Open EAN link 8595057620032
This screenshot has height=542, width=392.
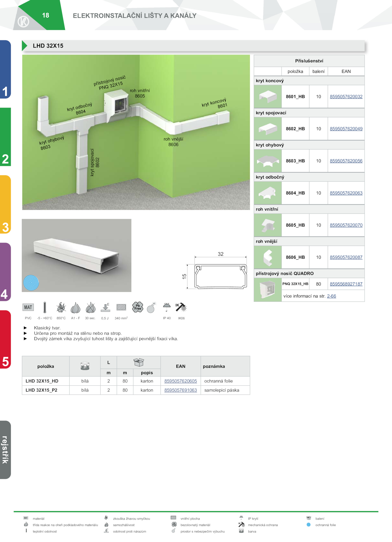(x=346, y=97)
